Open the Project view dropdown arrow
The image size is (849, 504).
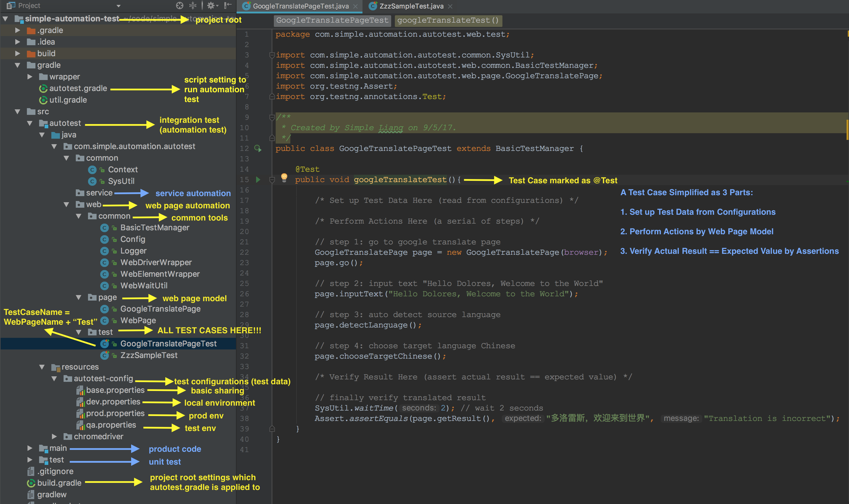[119, 6]
